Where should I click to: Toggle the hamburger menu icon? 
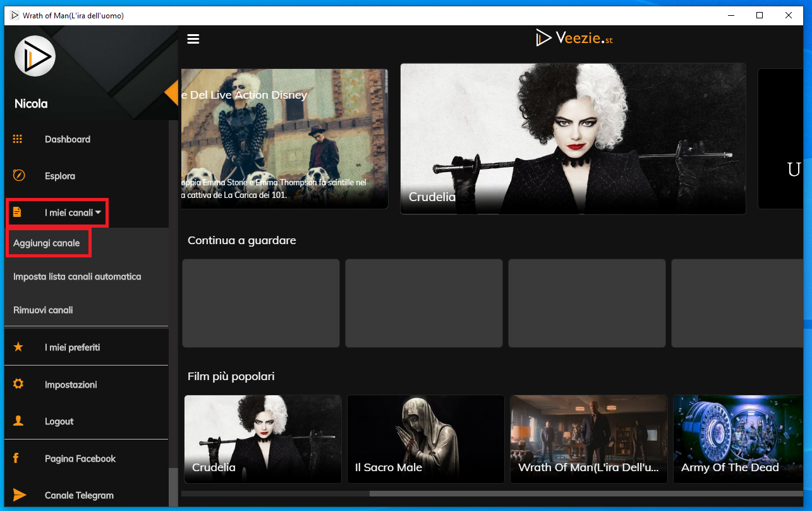click(x=193, y=39)
